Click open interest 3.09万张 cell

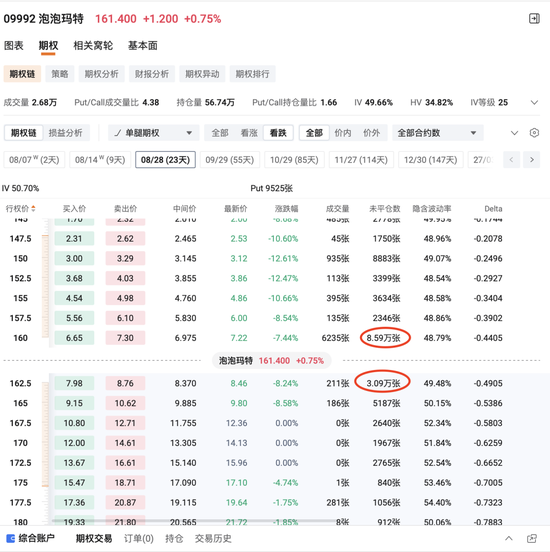383,383
